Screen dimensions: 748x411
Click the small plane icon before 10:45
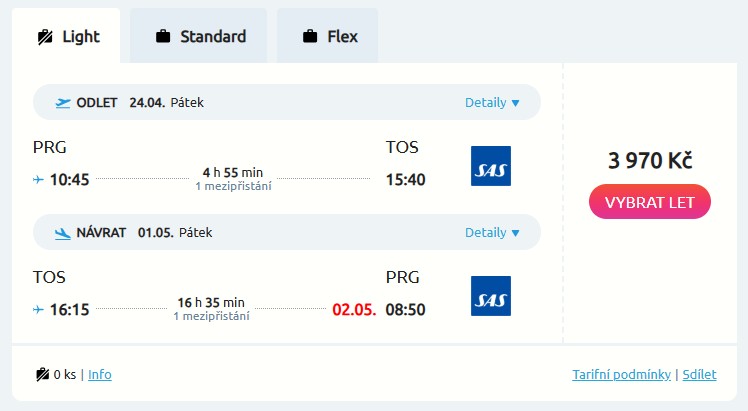tap(39, 180)
